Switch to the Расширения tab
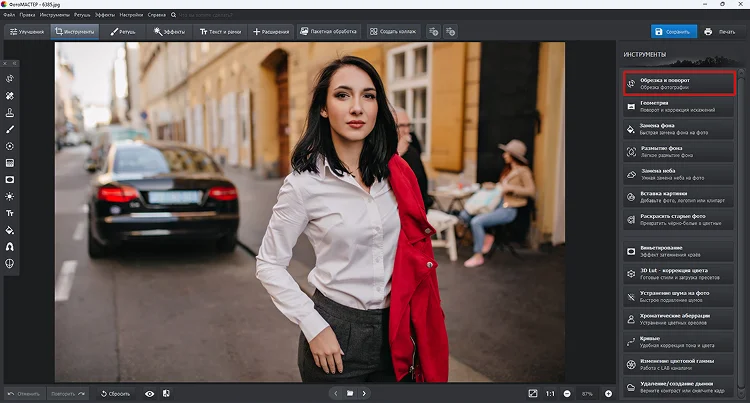 271,32
